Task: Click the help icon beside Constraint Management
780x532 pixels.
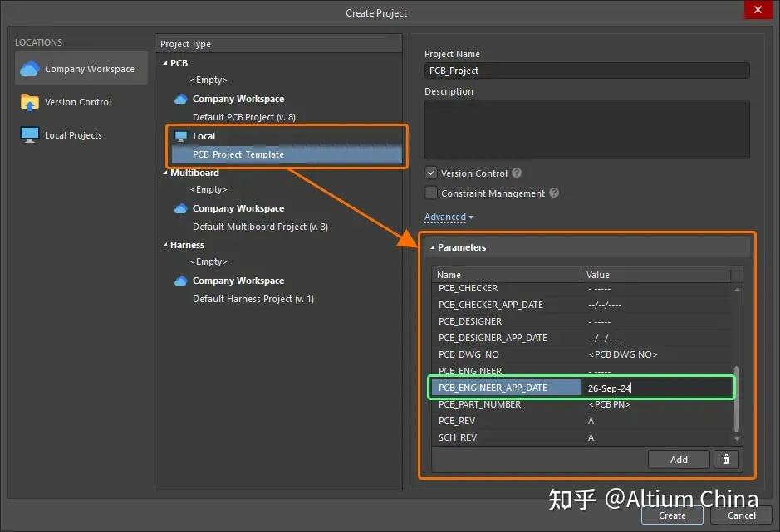Action: click(554, 193)
